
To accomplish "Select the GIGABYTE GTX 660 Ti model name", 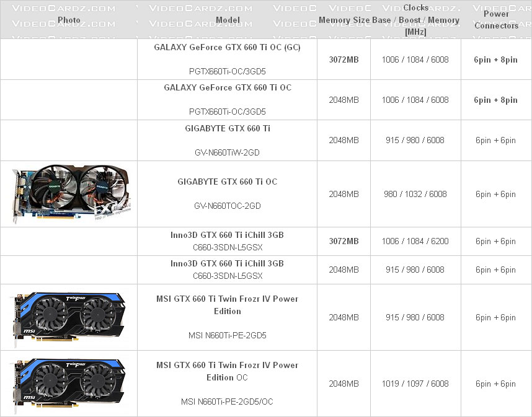I will [x=228, y=128].
